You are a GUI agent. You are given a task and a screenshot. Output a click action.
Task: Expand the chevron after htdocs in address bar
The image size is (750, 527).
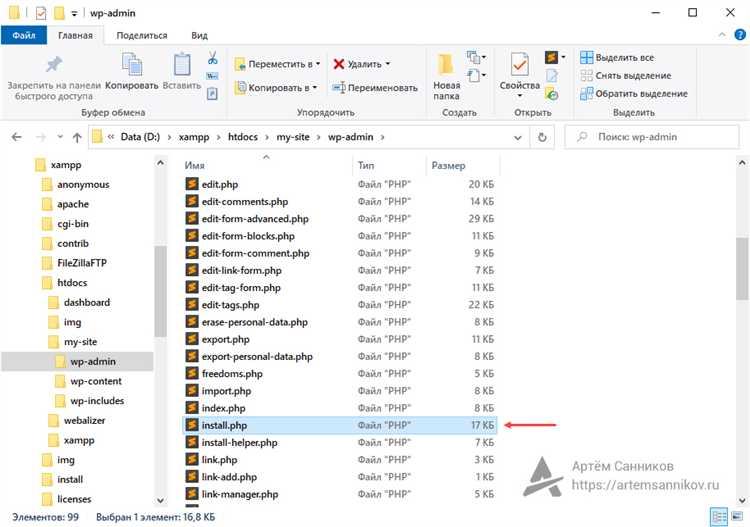267,138
